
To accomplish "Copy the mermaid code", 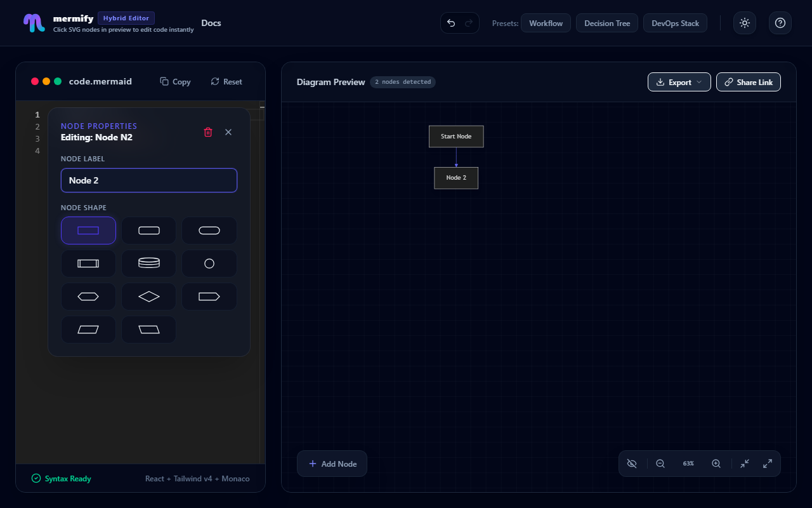I will point(175,82).
